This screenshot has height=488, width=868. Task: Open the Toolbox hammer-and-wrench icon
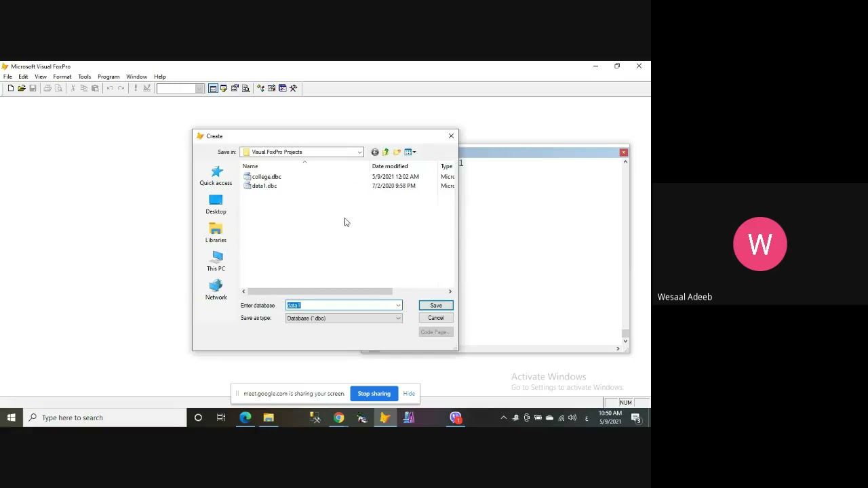(293, 88)
